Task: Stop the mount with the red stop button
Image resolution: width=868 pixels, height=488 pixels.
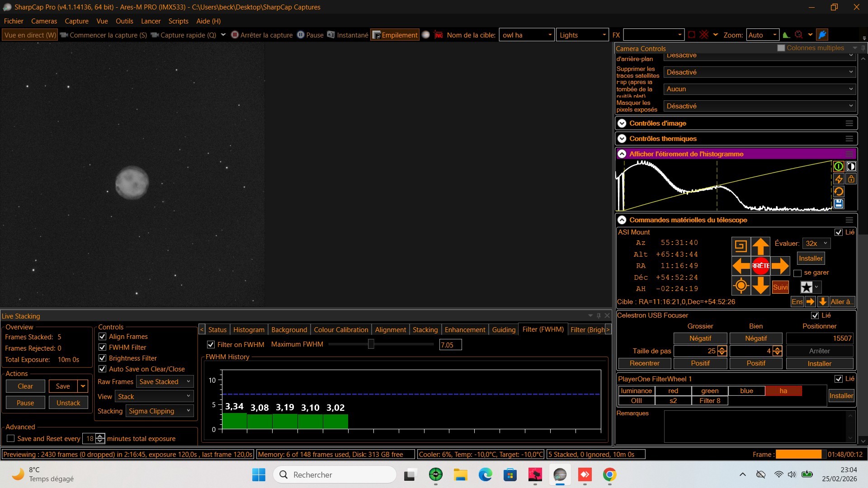Action: pos(760,266)
